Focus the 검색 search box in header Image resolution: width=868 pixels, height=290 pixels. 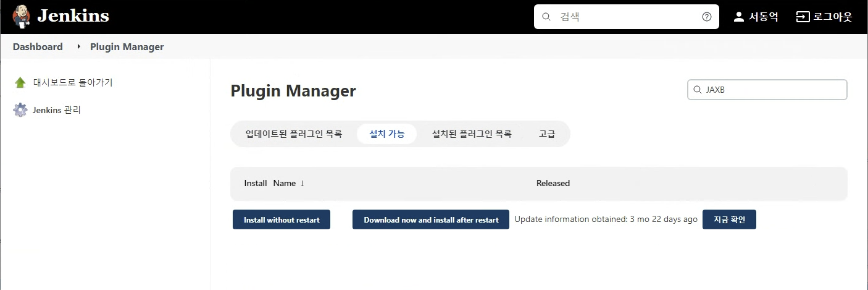coord(626,17)
